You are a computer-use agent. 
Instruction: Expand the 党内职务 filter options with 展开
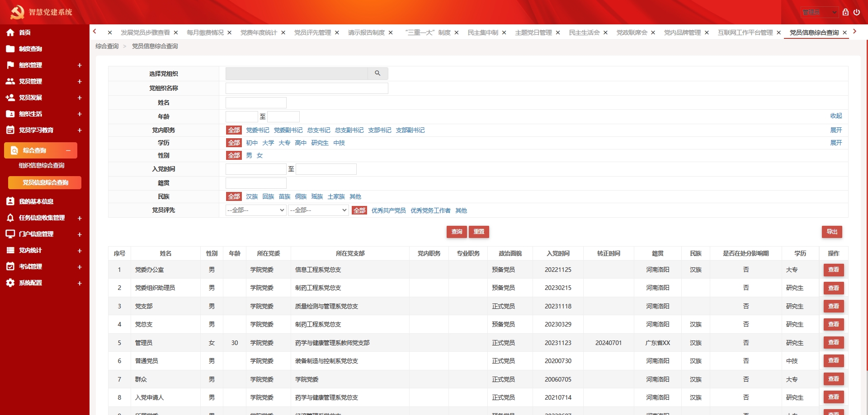click(836, 130)
